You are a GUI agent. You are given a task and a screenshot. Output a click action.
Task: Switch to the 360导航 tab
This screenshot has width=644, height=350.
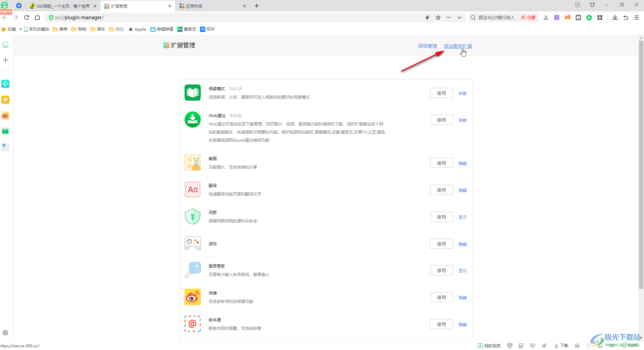click(x=63, y=6)
